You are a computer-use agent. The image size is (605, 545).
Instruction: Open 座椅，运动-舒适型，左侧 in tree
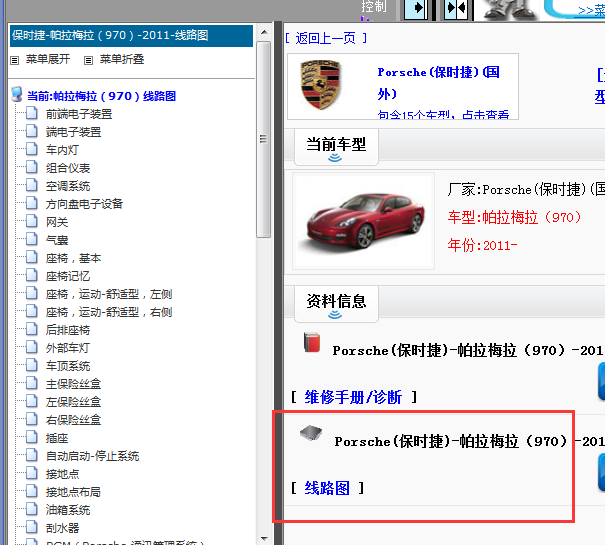109,294
